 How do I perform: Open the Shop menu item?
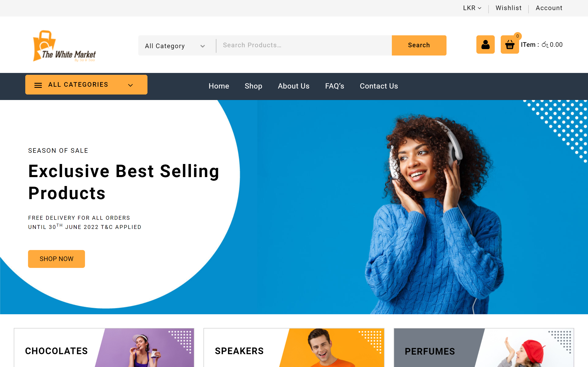253,86
